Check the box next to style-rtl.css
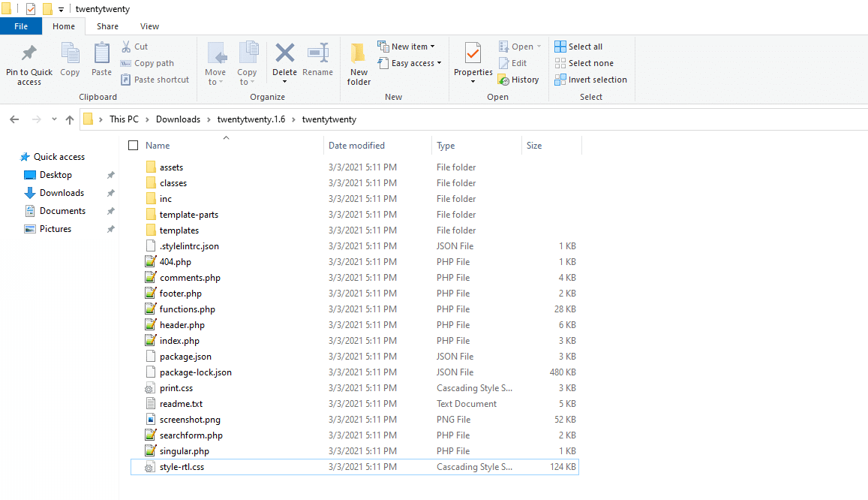The width and height of the screenshot is (868, 500). [137, 466]
